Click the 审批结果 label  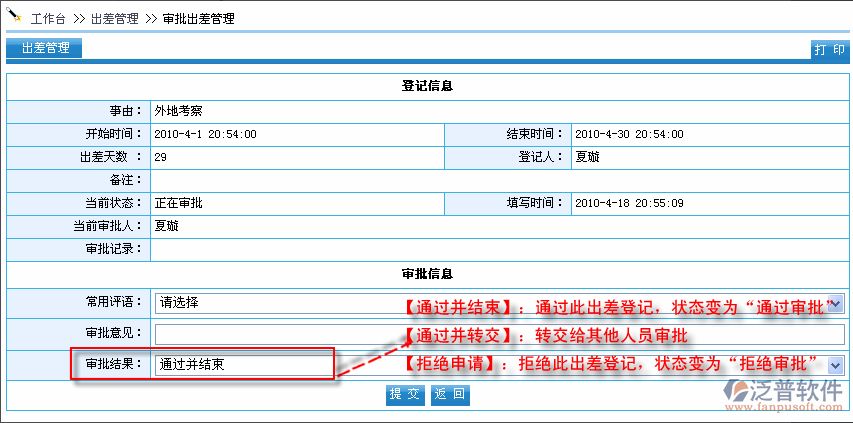coord(114,364)
